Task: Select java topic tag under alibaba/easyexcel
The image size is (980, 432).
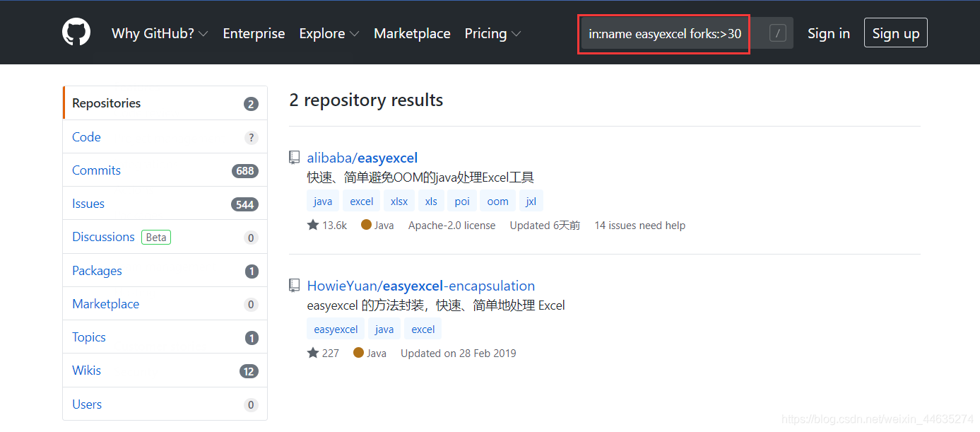Action: 323,201
